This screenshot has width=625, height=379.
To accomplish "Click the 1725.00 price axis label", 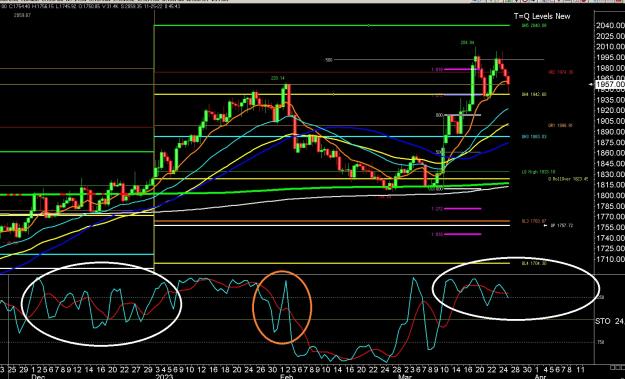I will 610,249.
